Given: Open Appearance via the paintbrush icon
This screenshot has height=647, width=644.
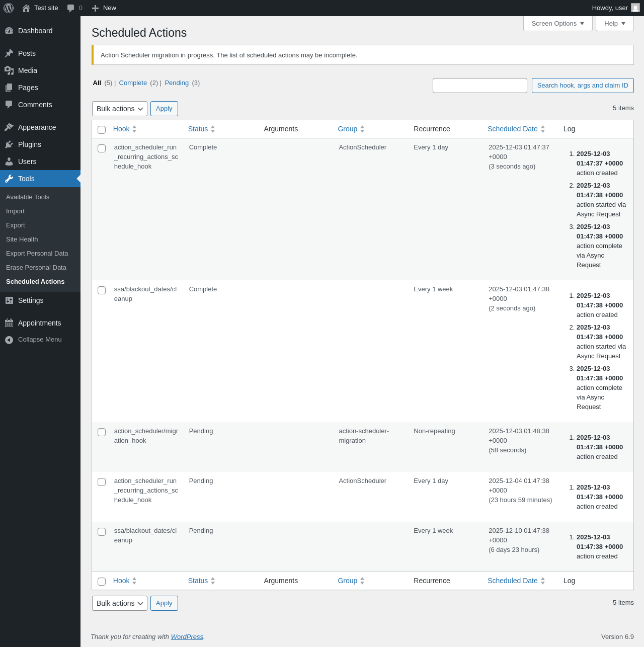Looking at the screenshot, I should coord(9,127).
